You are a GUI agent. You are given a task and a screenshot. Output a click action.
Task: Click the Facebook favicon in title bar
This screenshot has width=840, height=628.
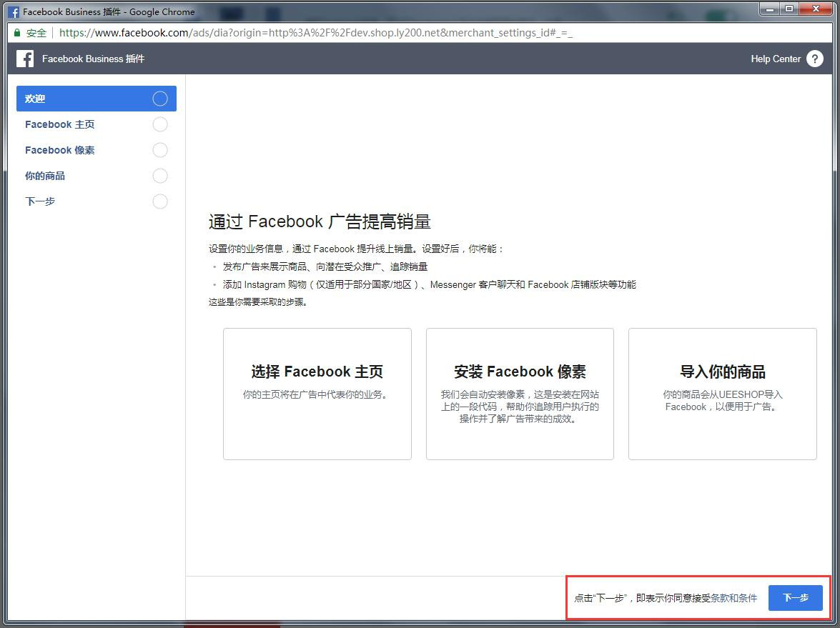tap(14, 11)
